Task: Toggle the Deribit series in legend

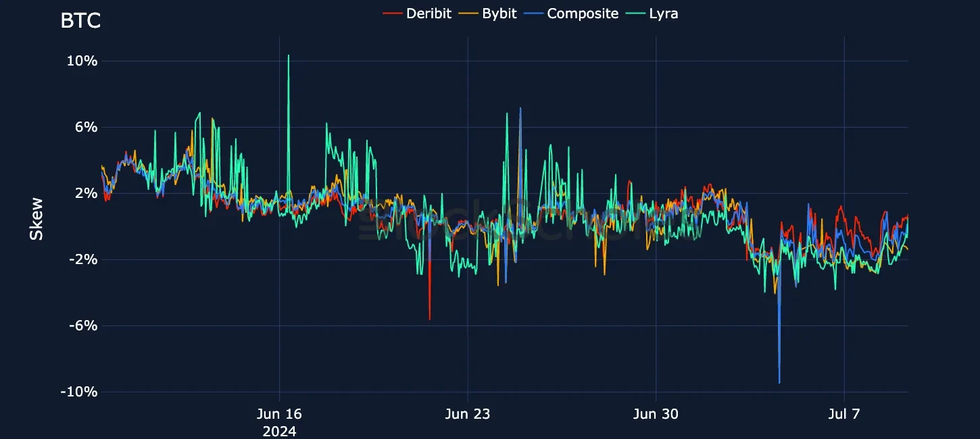Action: coord(417,14)
